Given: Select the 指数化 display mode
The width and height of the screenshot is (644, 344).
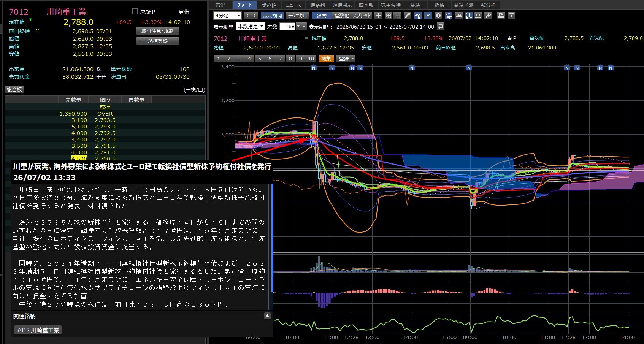Looking at the screenshot, I should coord(341,16).
